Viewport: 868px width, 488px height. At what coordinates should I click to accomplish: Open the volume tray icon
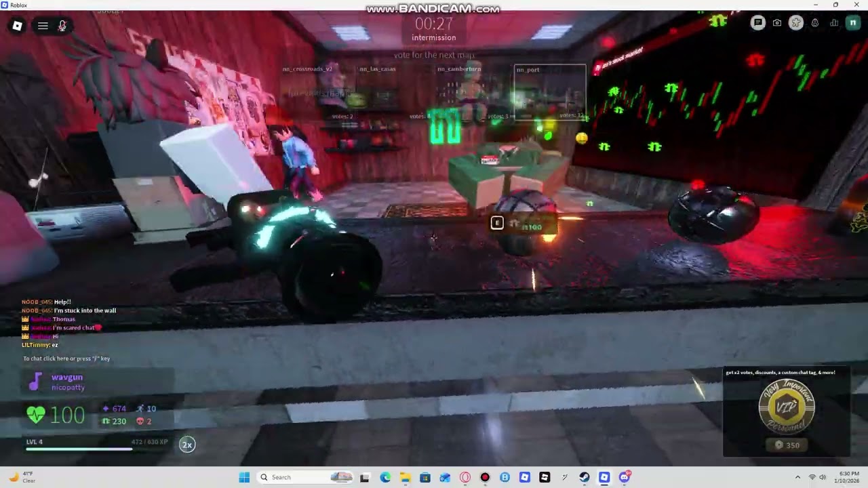click(824, 477)
